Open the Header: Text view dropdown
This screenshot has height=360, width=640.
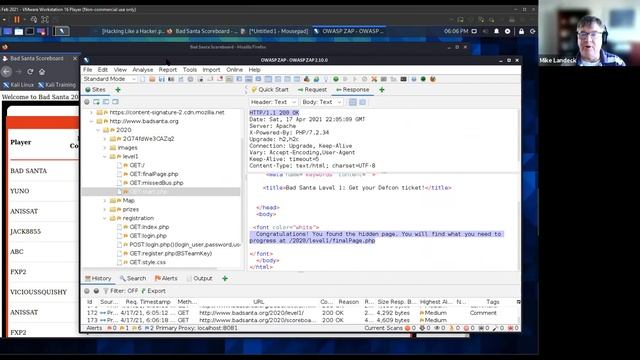click(x=273, y=102)
